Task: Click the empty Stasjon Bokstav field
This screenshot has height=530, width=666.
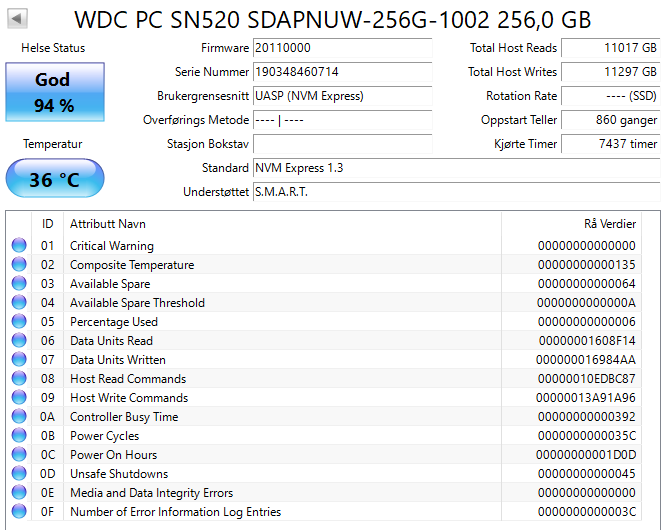Action: coord(342,144)
